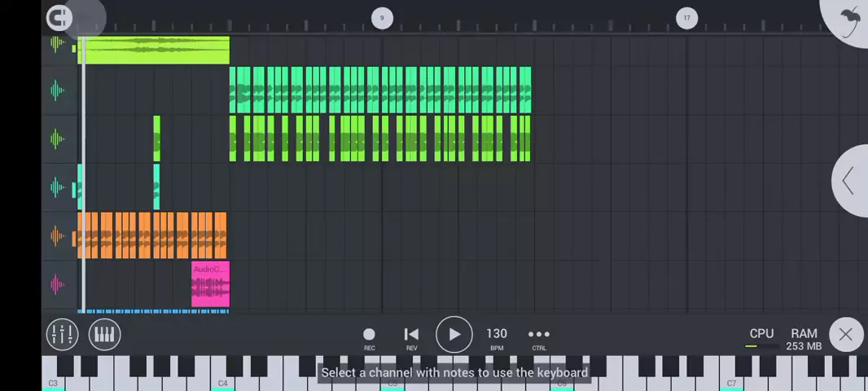Select the pink AudioClip block
This screenshot has width=868, height=391.
[x=210, y=284]
